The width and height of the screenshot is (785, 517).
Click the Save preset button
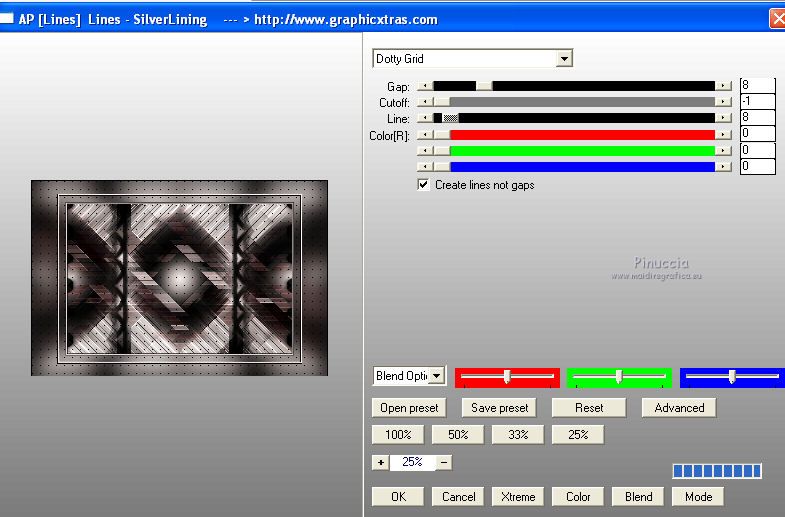(x=499, y=408)
